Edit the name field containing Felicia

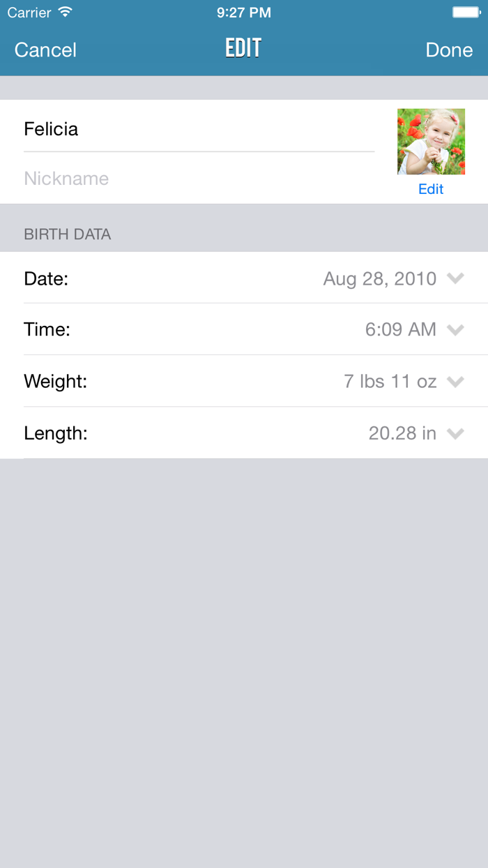(199, 129)
